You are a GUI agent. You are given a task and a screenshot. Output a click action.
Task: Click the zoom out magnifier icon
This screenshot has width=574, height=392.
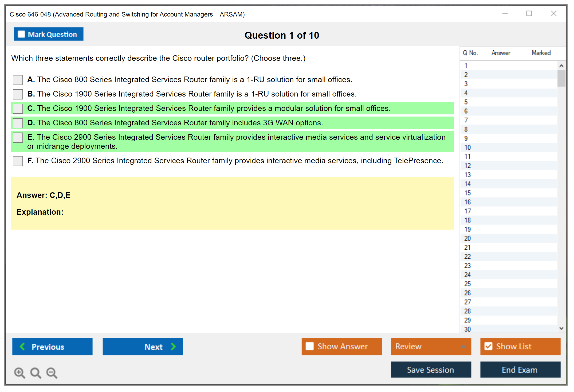[52, 373]
